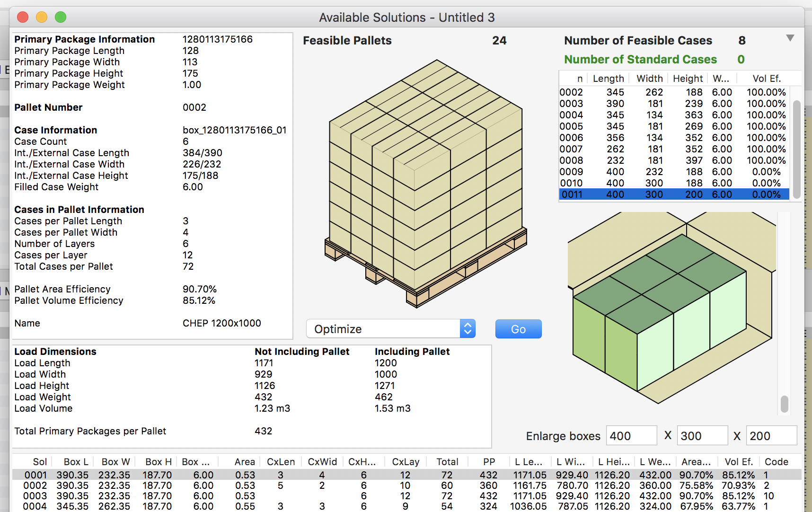
Task: Sort cases by Width column header
Action: point(649,79)
